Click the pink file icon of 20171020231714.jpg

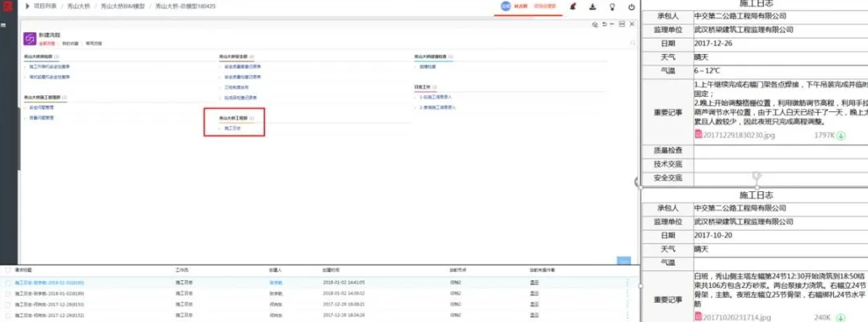coord(698,317)
